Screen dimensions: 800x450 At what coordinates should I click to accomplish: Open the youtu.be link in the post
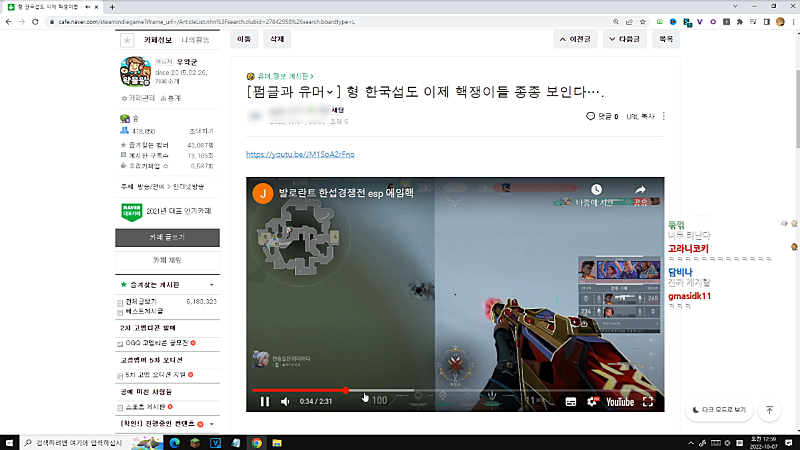coord(300,154)
